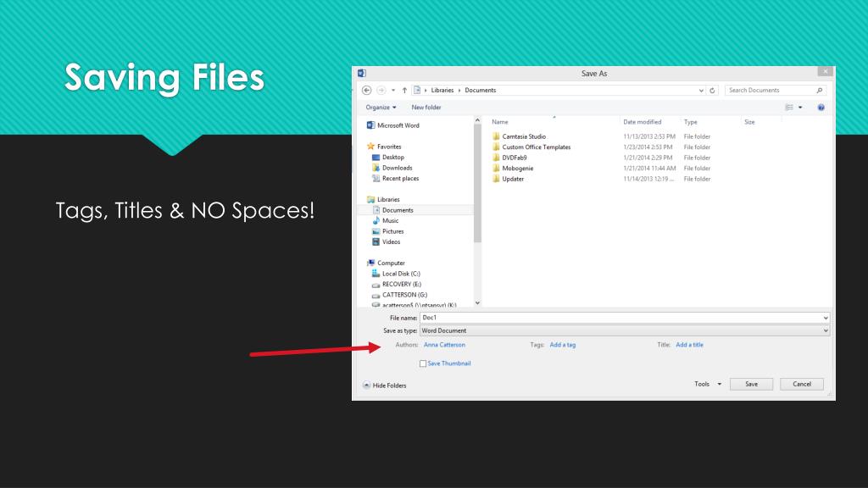Select Recent places under Favorites

[x=395, y=178]
